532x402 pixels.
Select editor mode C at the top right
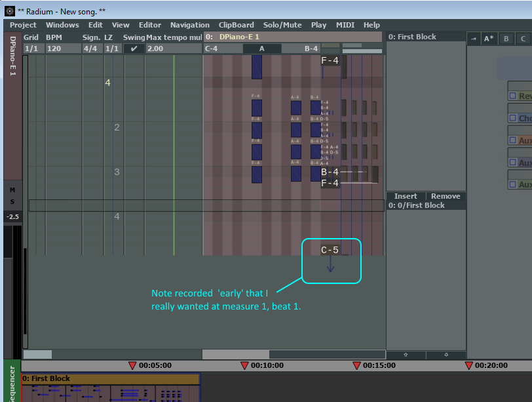(x=523, y=38)
